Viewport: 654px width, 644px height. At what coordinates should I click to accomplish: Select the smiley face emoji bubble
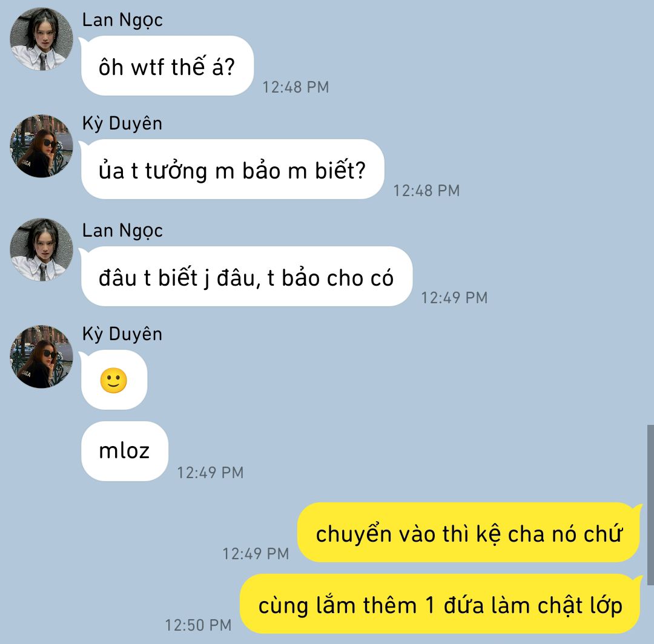pos(114,380)
